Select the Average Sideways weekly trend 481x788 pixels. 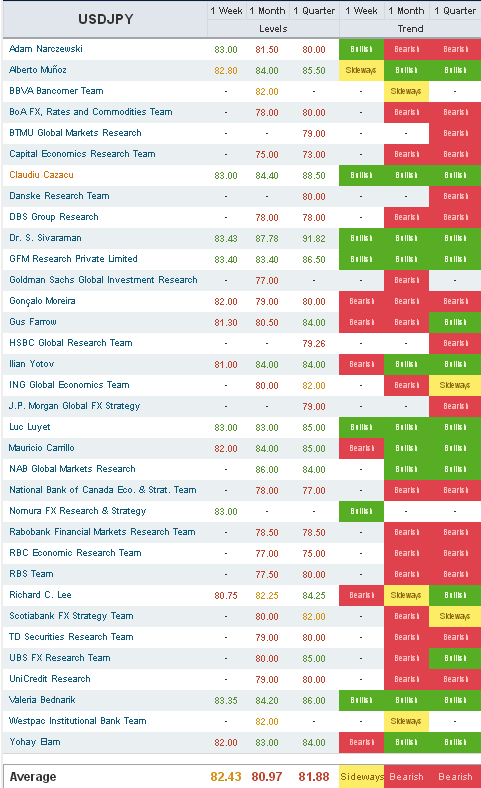[x=361, y=777]
